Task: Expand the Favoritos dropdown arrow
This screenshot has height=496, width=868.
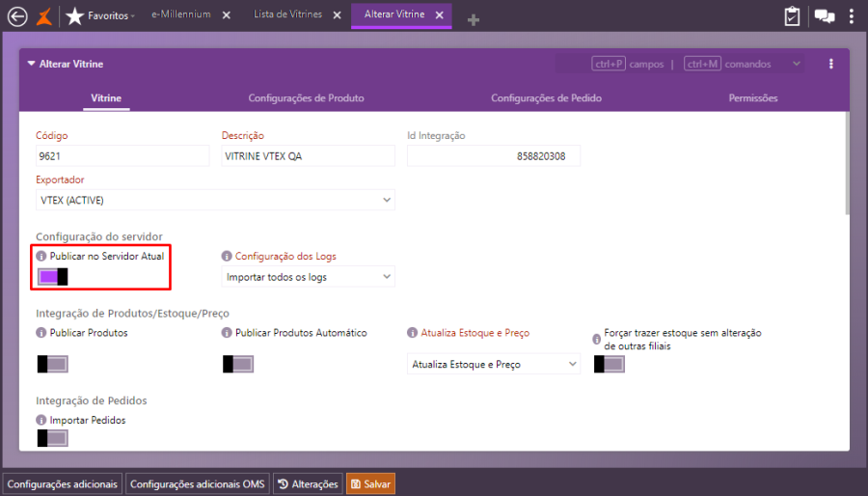Action: [133, 16]
